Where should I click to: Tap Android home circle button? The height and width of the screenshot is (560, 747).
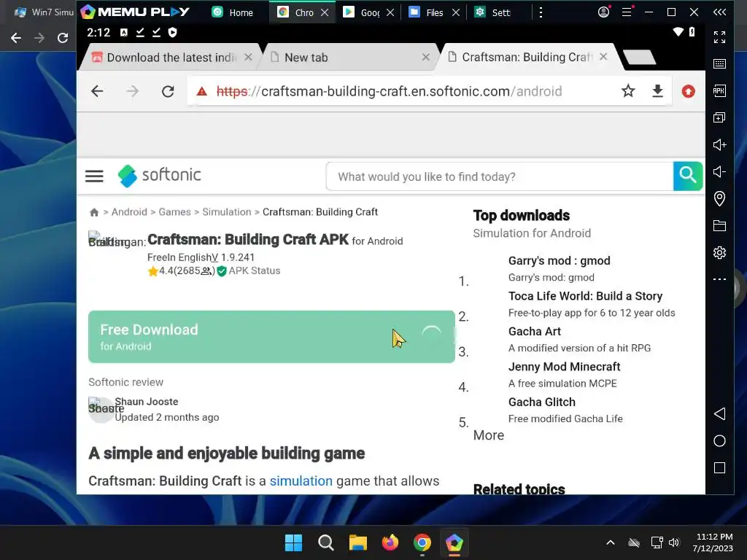click(x=719, y=441)
